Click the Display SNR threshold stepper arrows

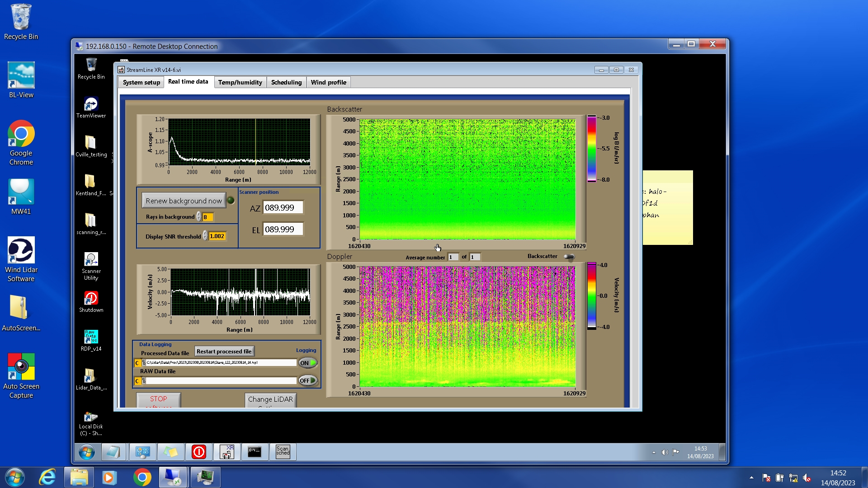(205, 236)
